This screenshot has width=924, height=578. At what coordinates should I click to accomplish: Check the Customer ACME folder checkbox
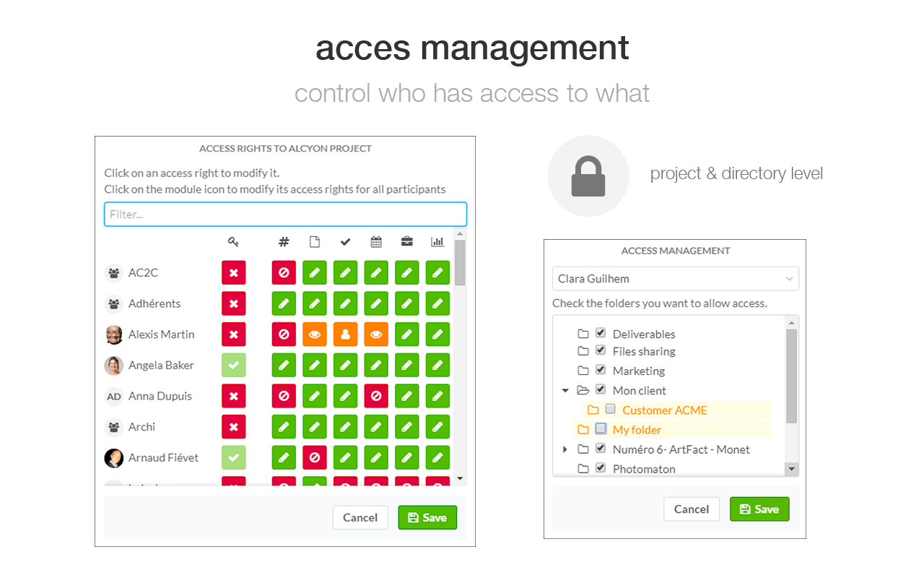point(611,410)
